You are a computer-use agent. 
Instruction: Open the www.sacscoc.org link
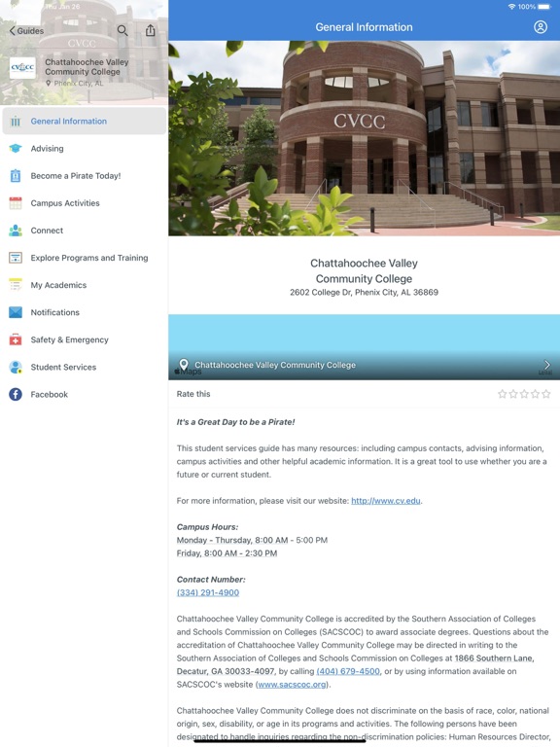point(292,684)
